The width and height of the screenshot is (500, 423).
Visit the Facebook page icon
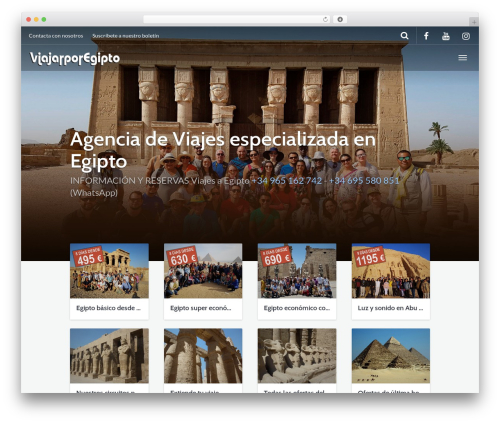tap(426, 36)
